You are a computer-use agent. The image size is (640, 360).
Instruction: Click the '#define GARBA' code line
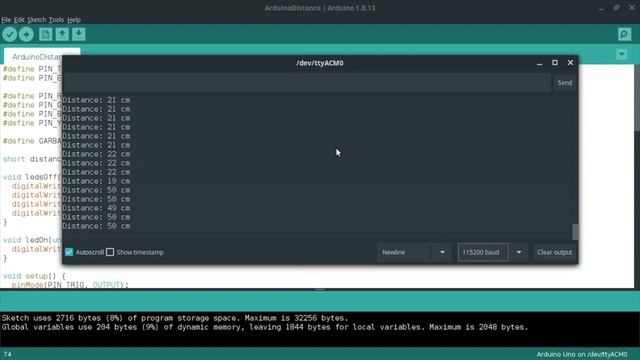[32, 141]
